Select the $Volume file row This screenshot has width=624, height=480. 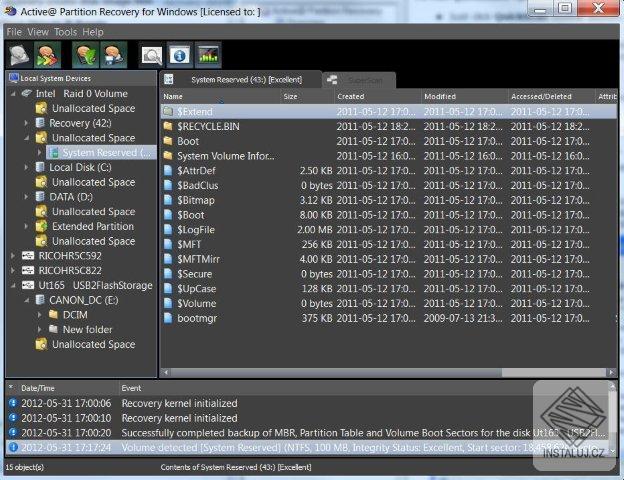click(x=389, y=303)
